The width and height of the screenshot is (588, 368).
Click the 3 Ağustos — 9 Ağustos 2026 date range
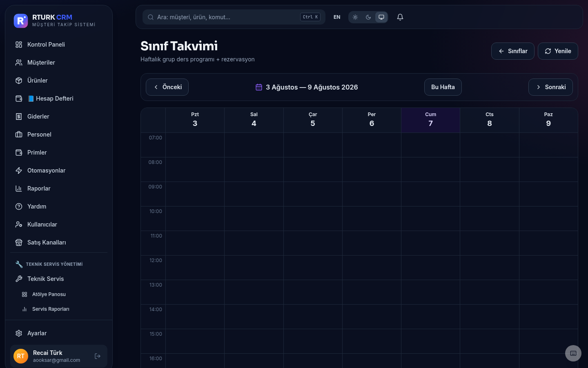pos(312,87)
